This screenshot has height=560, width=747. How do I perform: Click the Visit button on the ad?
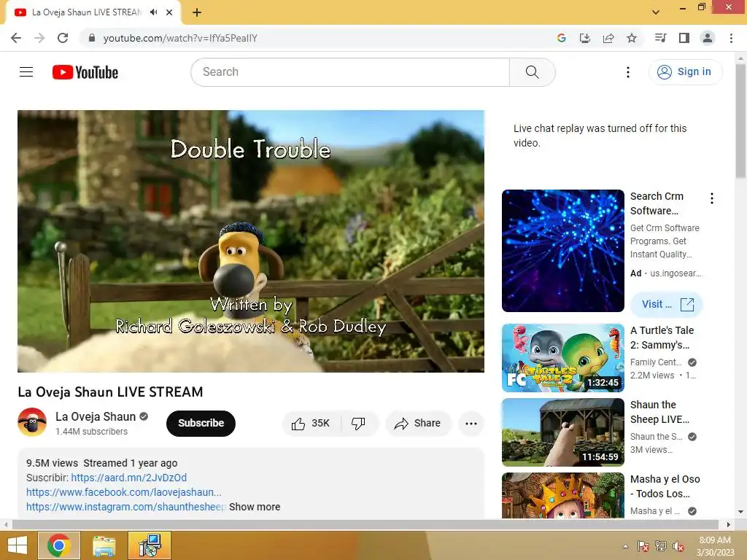point(667,304)
